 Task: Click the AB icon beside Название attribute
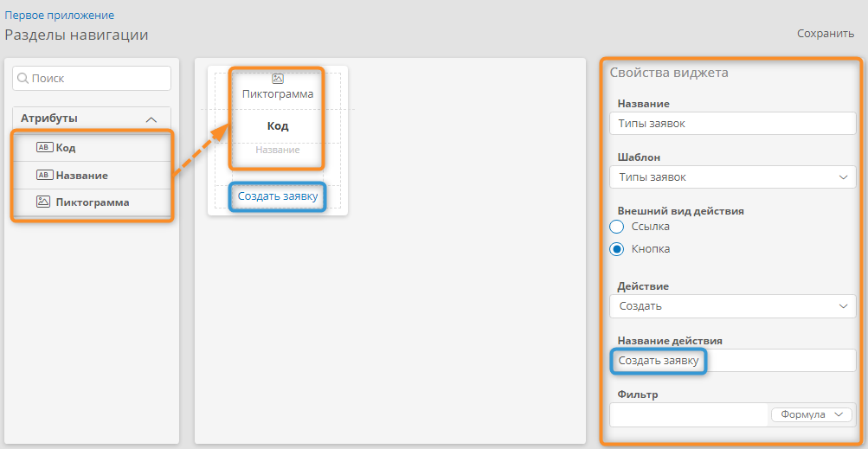coord(44,176)
